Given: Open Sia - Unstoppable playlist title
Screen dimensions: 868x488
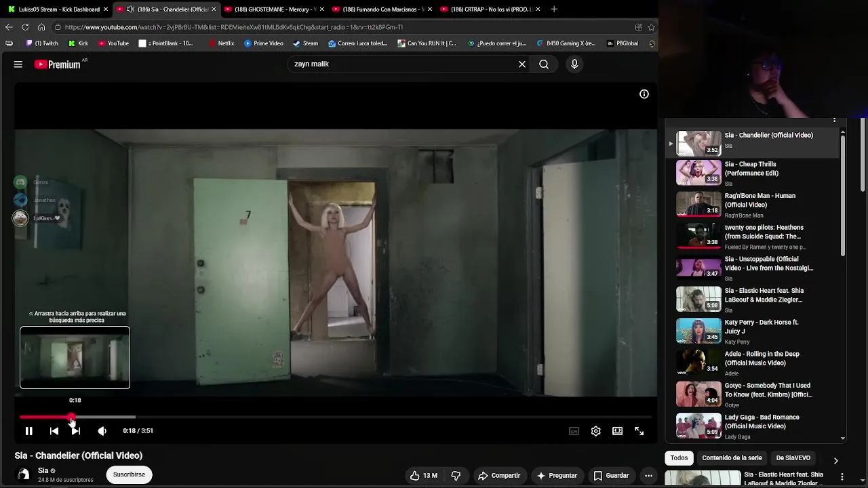Looking at the screenshot, I should 768,264.
